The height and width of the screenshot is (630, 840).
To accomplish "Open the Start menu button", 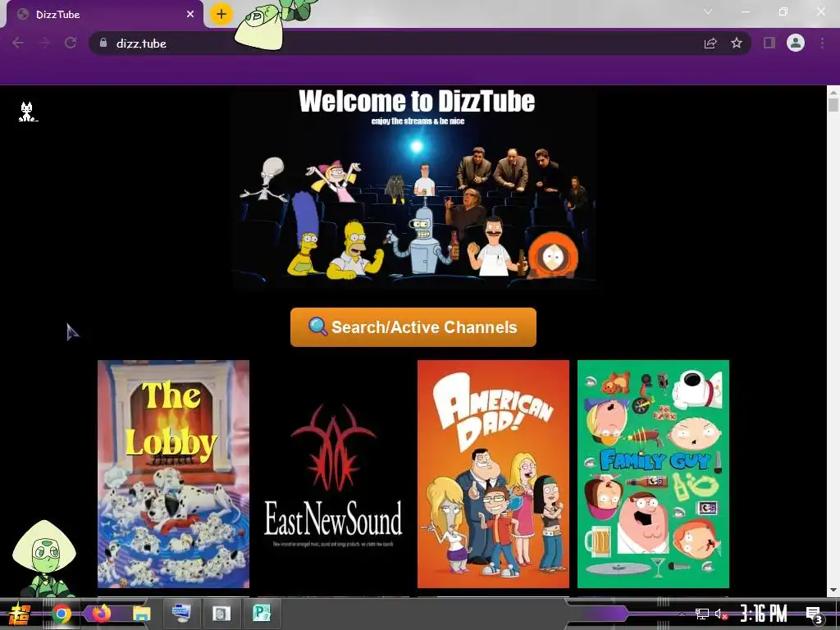I will tap(20, 614).
